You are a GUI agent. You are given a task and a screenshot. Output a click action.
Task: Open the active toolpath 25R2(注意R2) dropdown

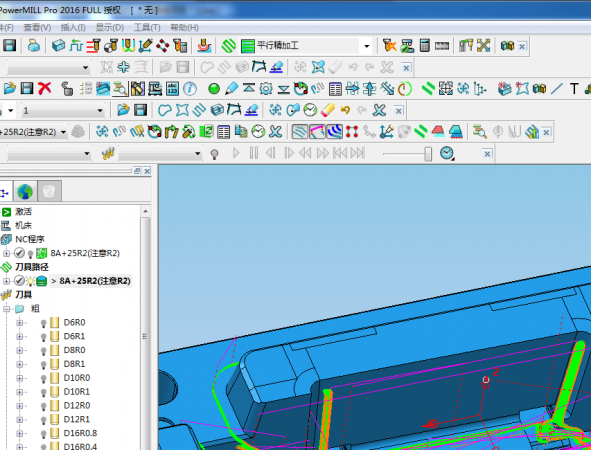click(63, 132)
